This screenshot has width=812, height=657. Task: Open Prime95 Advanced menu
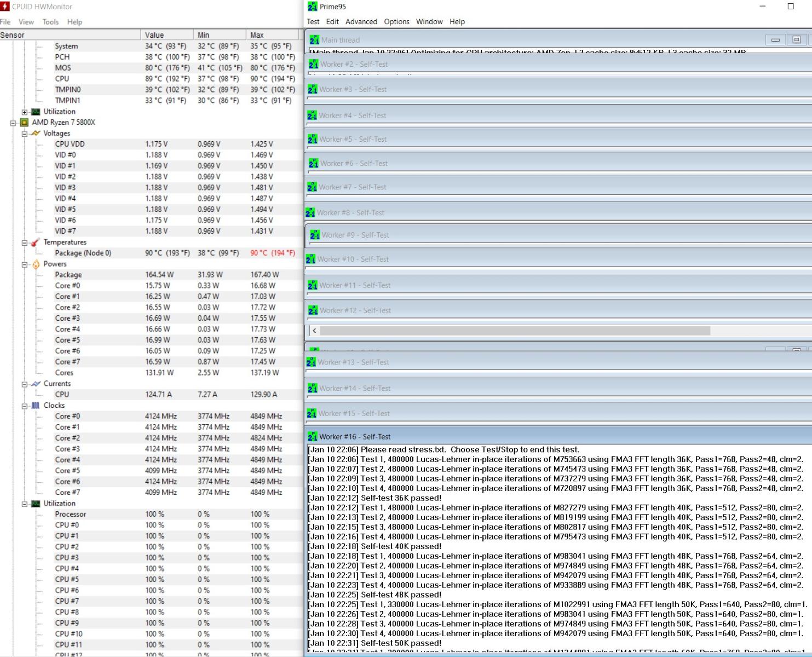(x=361, y=22)
